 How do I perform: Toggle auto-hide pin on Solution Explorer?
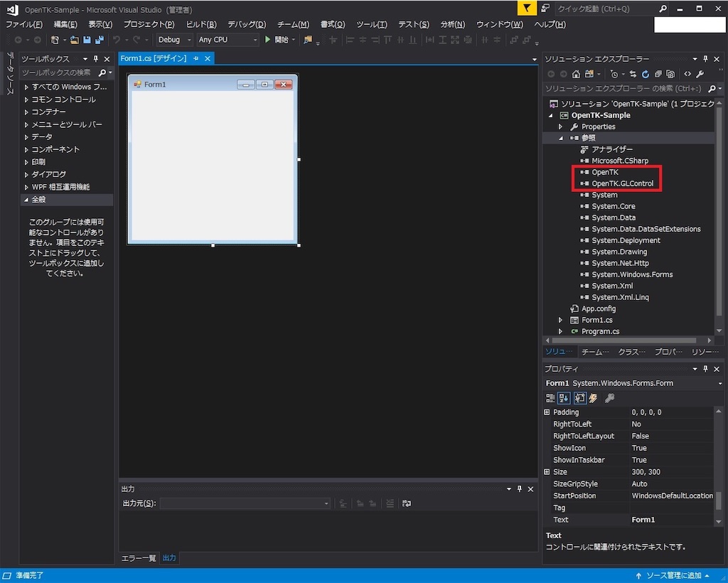pos(705,59)
